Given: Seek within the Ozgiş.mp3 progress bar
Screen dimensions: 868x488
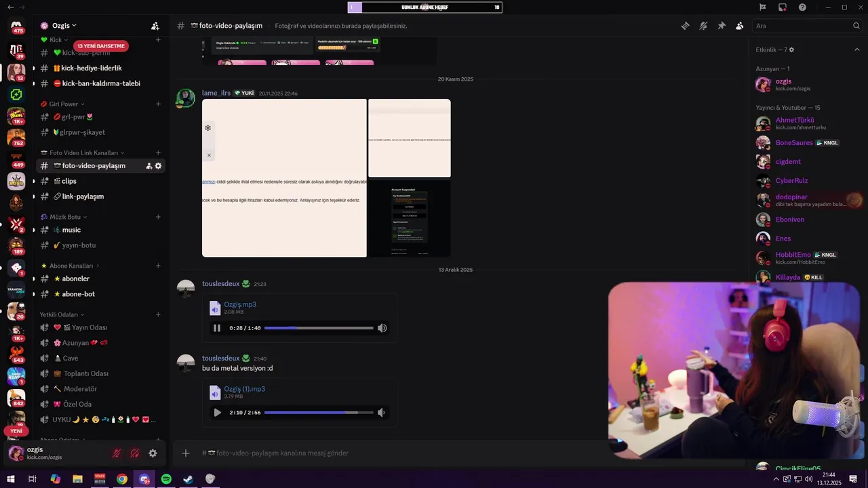Looking at the screenshot, I should point(319,328).
